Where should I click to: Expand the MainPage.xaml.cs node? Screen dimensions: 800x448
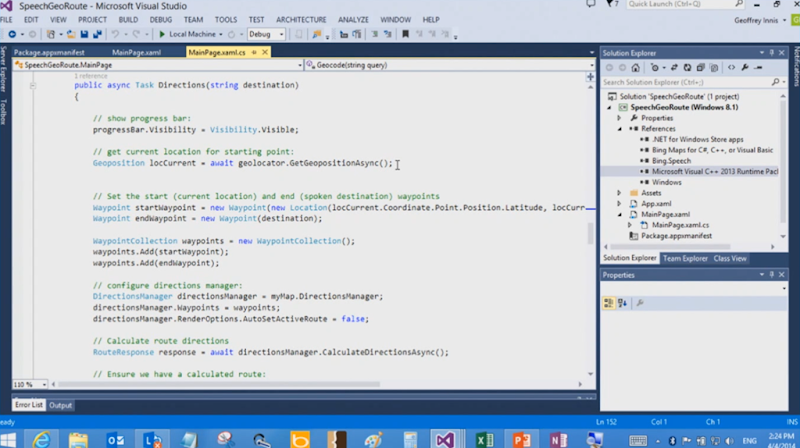[x=630, y=226]
